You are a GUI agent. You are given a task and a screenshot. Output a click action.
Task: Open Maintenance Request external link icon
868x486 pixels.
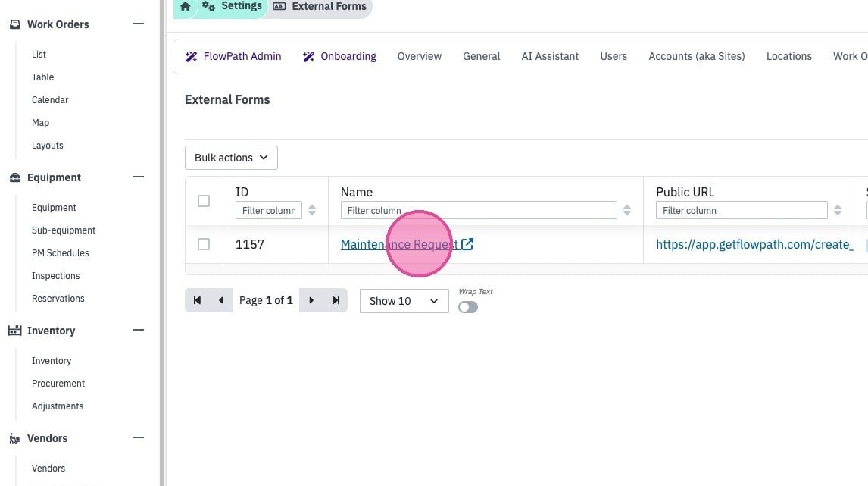pyautogui.click(x=467, y=244)
